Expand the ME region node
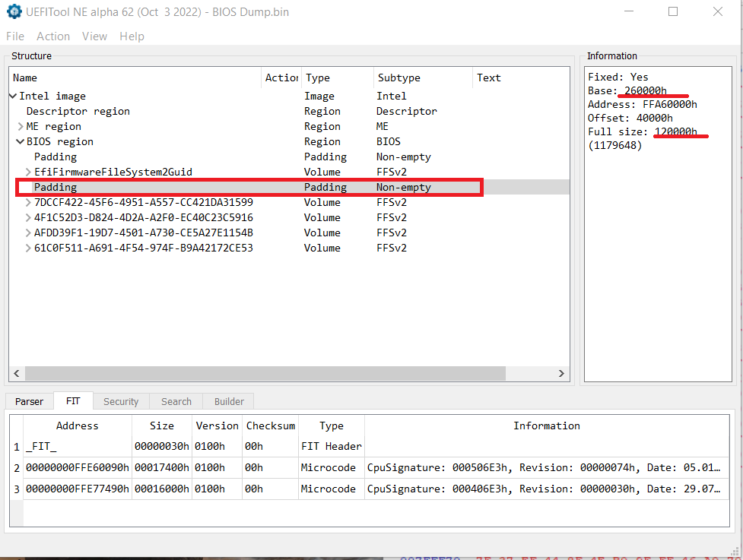The width and height of the screenshot is (743, 560). click(21, 127)
